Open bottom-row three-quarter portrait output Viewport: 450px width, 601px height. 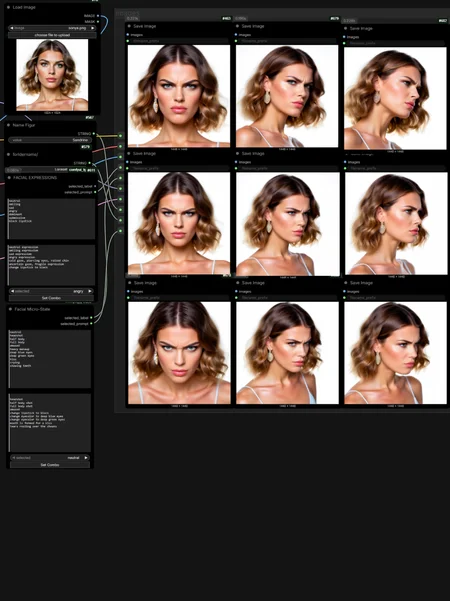point(287,353)
